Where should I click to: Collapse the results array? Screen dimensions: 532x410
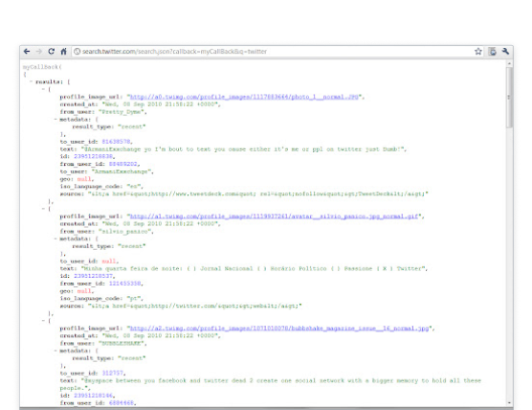[x=32, y=81]
